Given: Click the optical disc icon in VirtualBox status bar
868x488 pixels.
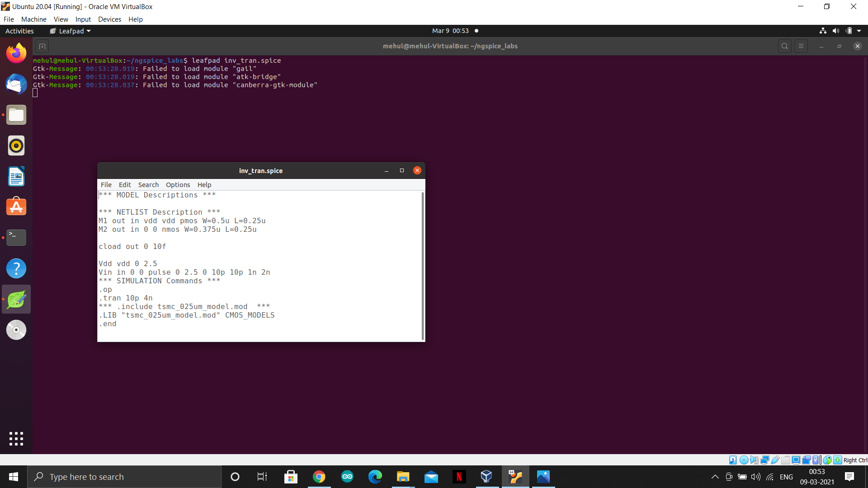Looking at the screenshot, I should coord(744,460).
